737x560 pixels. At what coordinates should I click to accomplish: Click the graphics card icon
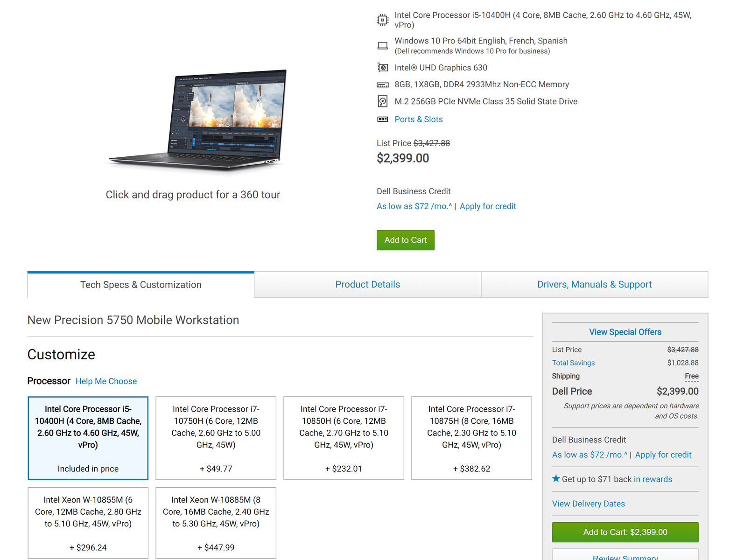tap(382, 68)
